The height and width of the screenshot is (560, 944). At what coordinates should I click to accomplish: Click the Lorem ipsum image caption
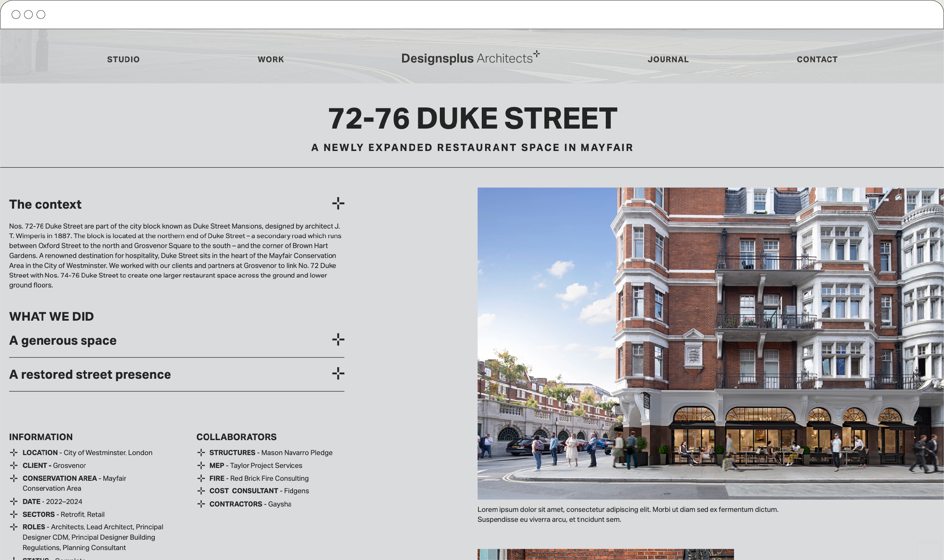coord(628,514)
